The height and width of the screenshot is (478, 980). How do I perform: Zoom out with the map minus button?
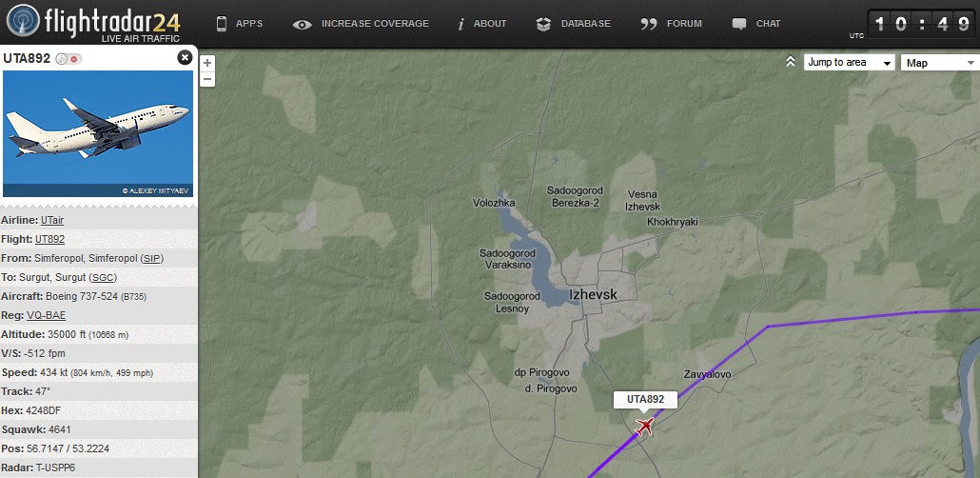pyautogui.click(x=207, y=79)
